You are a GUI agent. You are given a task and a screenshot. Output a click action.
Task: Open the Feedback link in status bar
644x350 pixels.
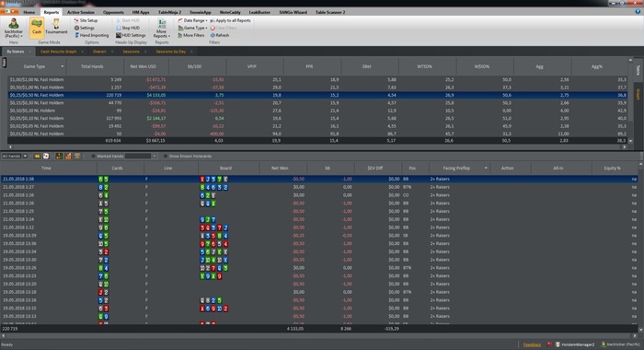(532, 344)
